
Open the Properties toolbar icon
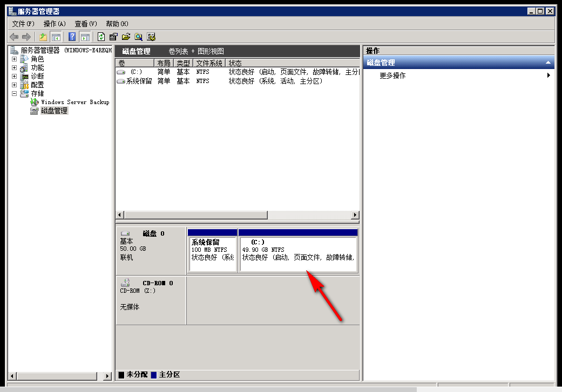click(x=113, y=37)
